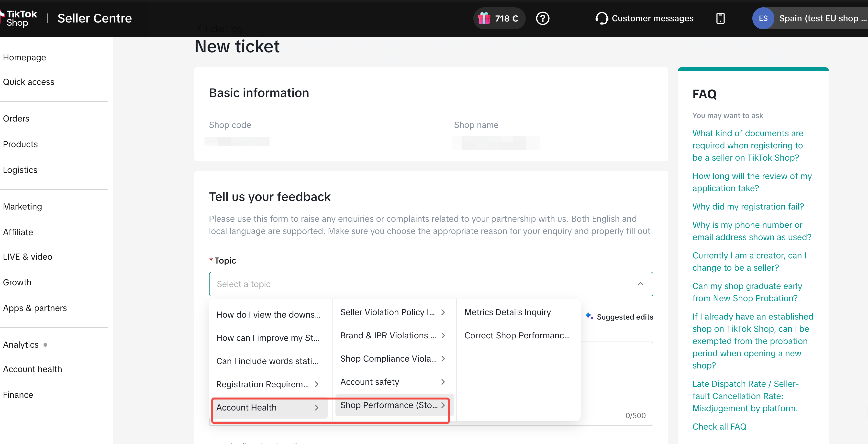The height and width of the screenshot is (444, 868).
Task: Choose How can I improve my St... topic
Action: [x=268, y=338]
